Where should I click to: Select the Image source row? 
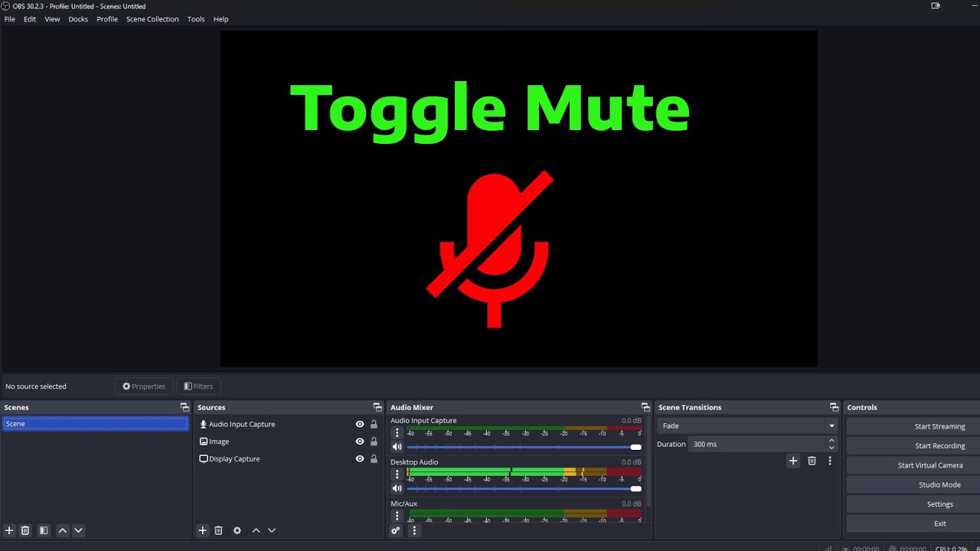288,442
